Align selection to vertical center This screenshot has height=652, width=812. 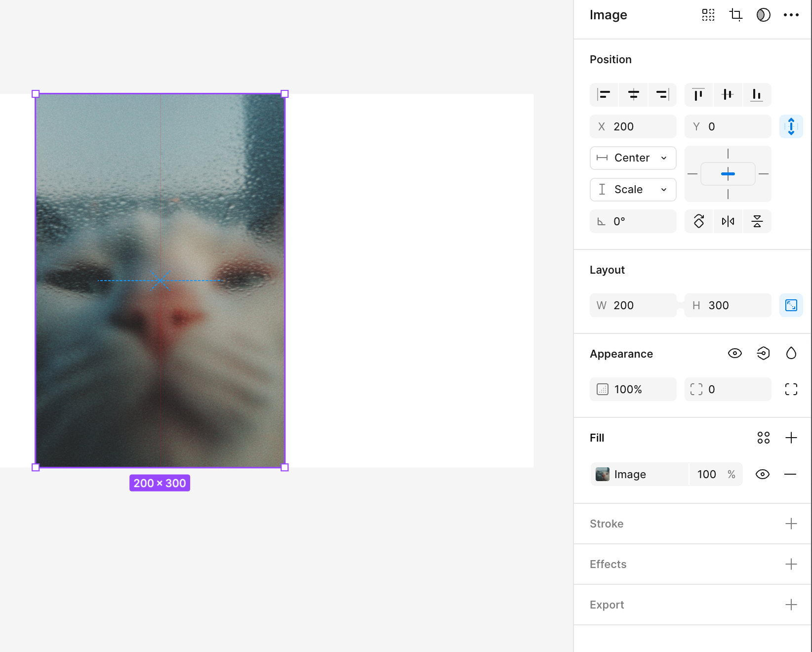point(728,94)
